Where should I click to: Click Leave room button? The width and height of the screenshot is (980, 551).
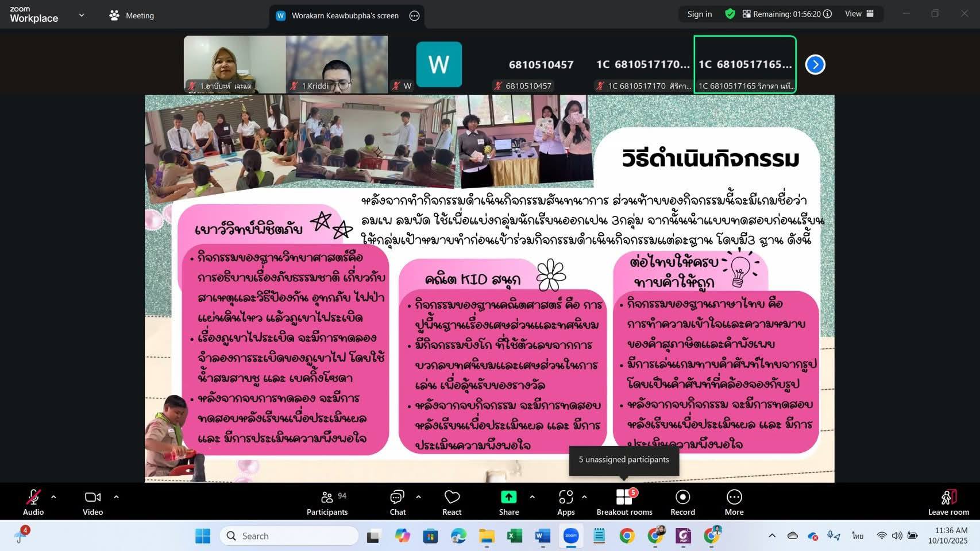pos(948,502)
